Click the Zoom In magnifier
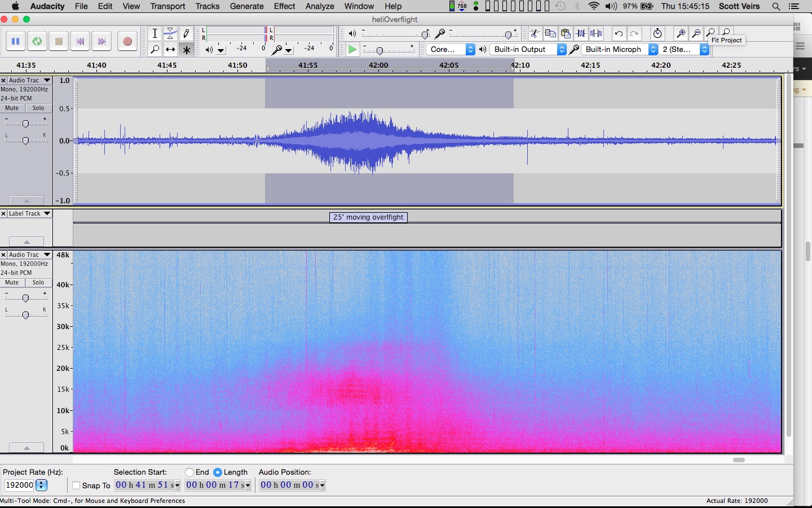 (x=681, y=34)
